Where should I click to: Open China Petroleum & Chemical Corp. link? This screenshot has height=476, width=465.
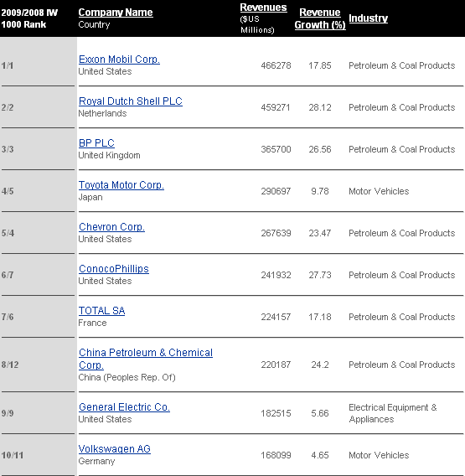click(x=146, y=359)
